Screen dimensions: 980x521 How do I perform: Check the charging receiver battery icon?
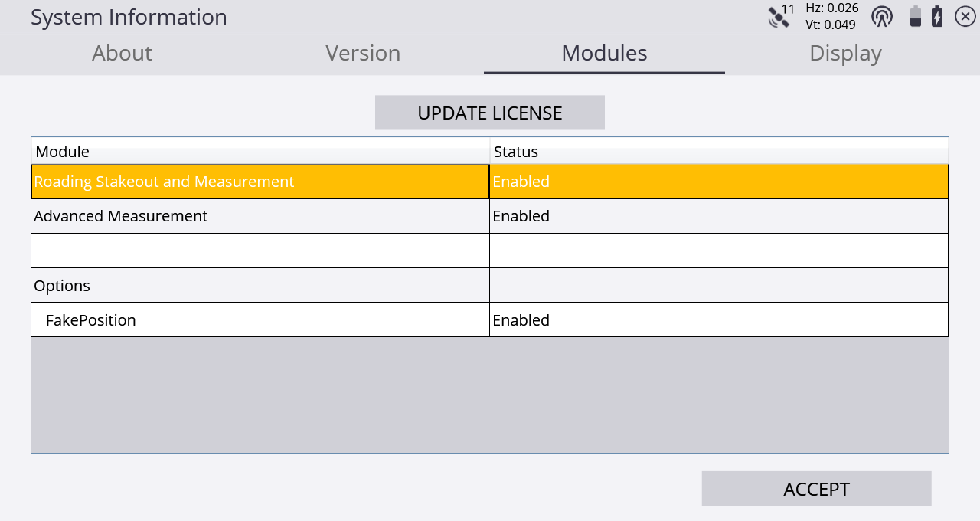click(937, 16)
